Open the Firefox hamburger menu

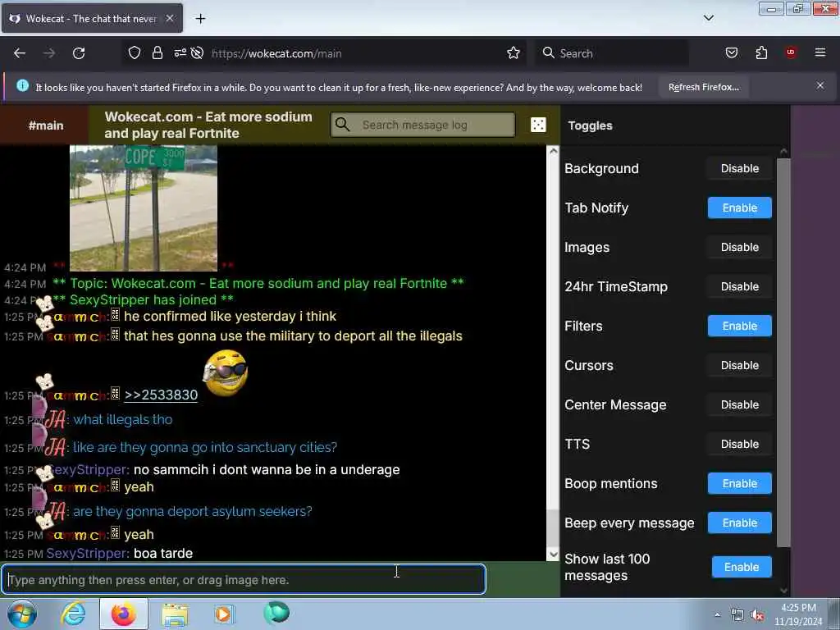click(820, 52)
